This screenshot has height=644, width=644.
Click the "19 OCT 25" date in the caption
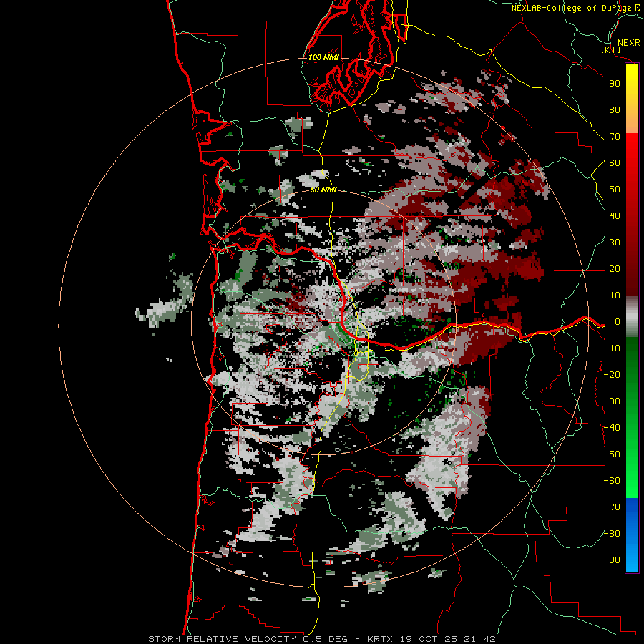pyautogui.click(x=429, y=639)
